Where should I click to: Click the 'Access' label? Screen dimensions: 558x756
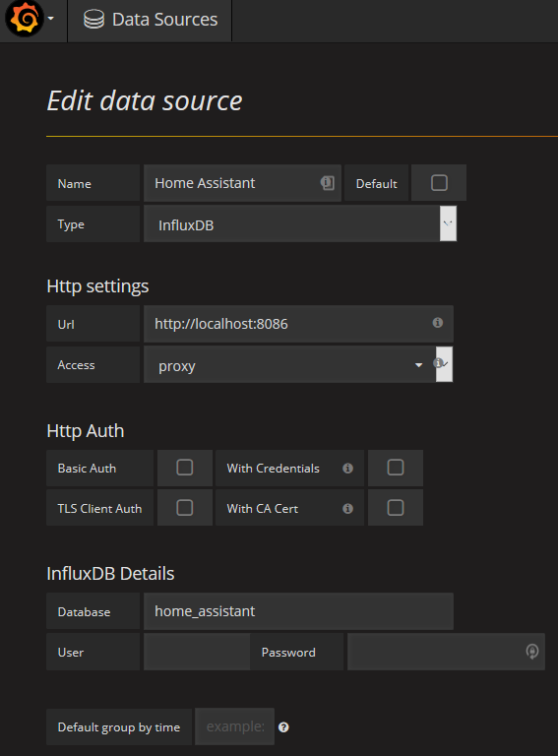[76, 365]
